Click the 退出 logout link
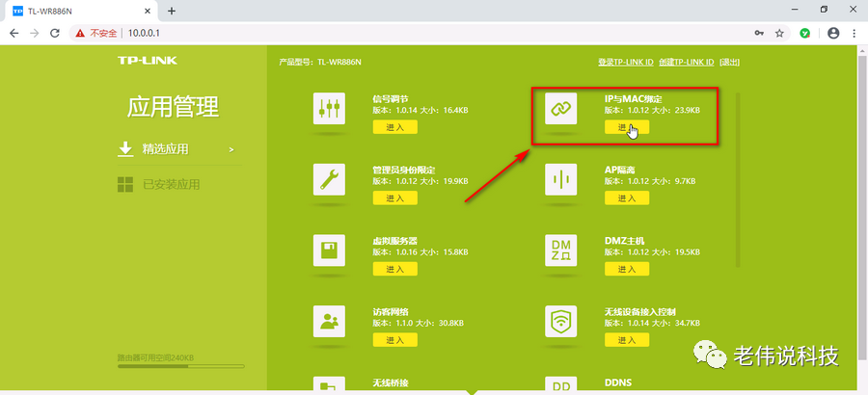 729,62
